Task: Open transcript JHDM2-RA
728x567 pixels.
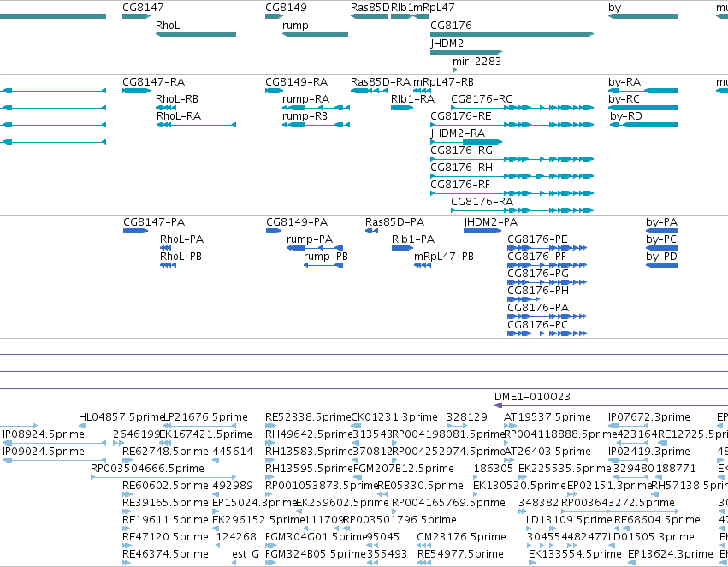Action: 458,133
